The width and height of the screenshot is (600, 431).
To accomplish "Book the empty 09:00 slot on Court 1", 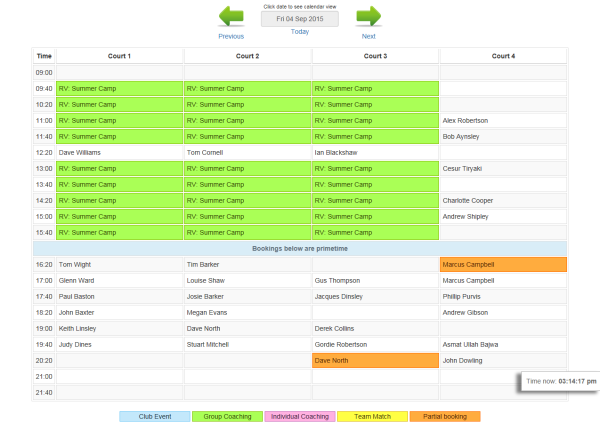I will (119, 72).
